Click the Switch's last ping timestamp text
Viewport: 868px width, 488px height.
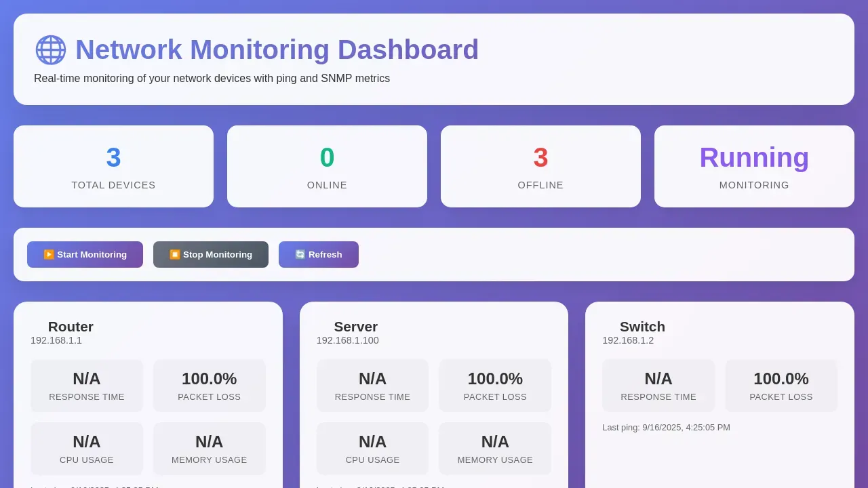pos(666,428)
